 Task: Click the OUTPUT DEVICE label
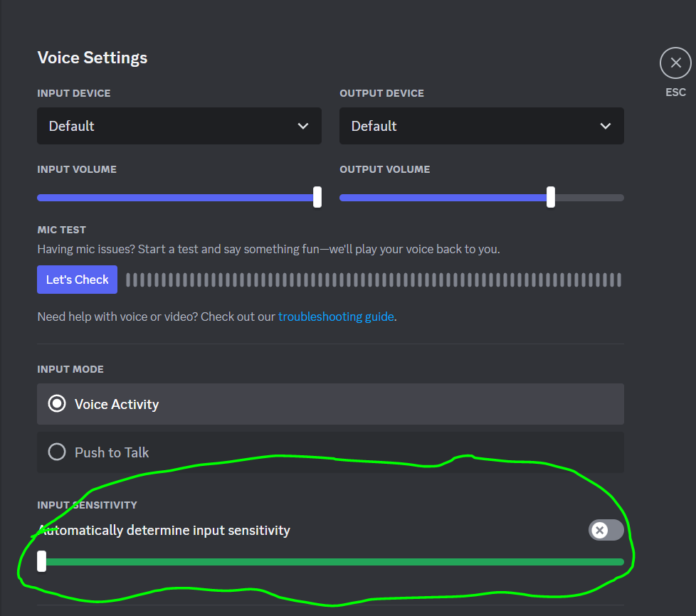click(381, 93)
